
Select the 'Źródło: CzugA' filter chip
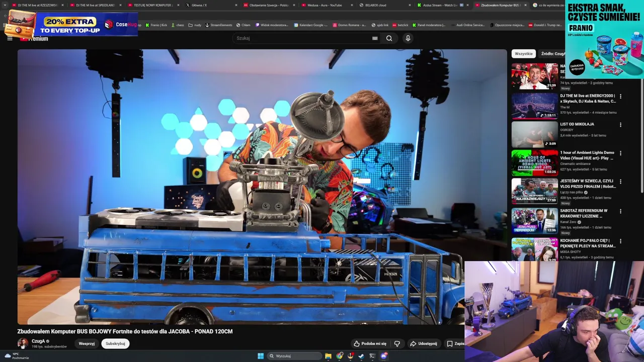click(553, 54)
